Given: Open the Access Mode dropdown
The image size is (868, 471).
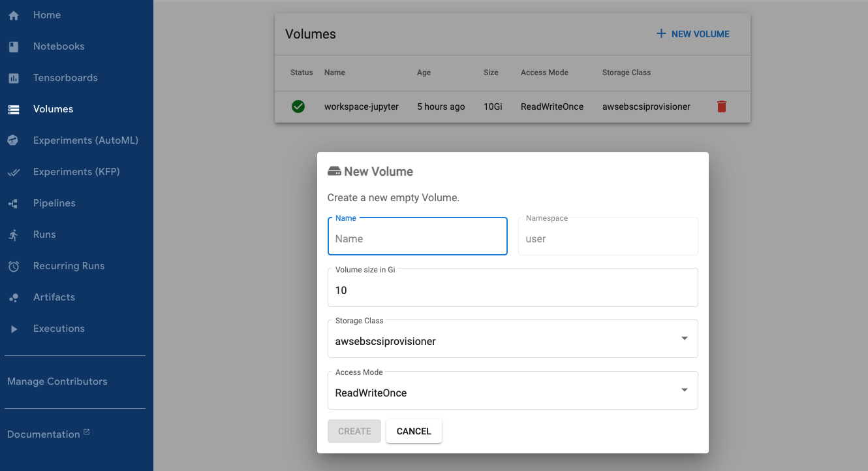Looking at the screenshot, I should pyautogui.click(x=513, y=390).
